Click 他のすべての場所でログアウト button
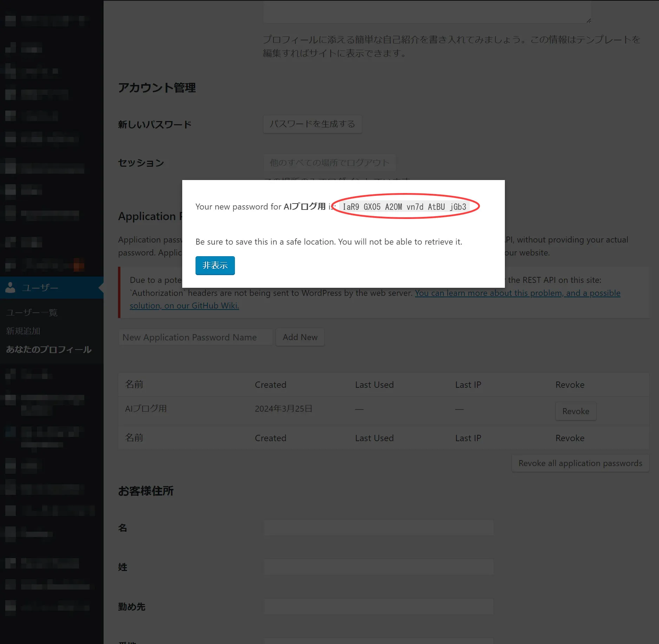Image resolution: width=659 pixels, height=644 pixels. pos(329,163)
